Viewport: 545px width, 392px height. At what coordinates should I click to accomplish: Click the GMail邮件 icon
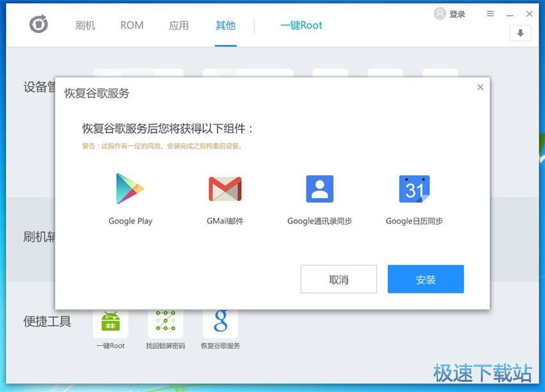pos(225,189)
